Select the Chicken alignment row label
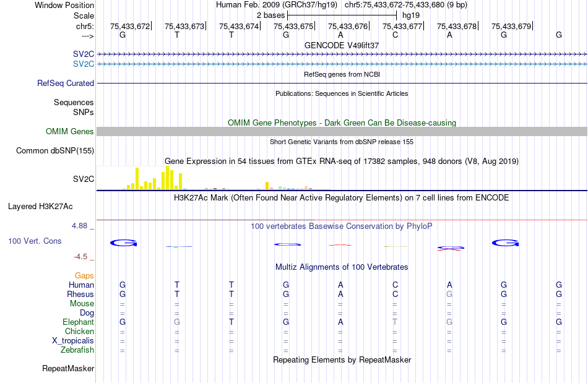The width and height of the screenshot is (588, 383). (79, 331)
